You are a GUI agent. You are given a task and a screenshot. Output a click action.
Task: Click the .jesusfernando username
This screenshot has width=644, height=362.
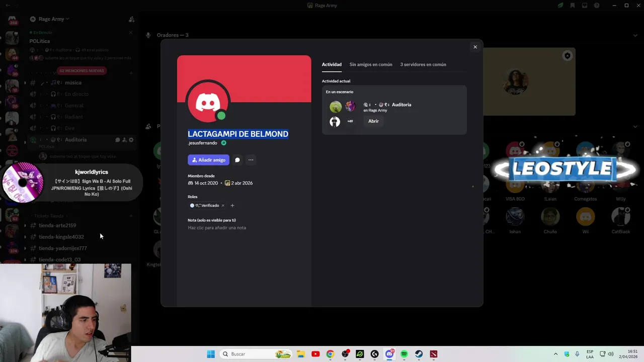[x=203, y=143]
